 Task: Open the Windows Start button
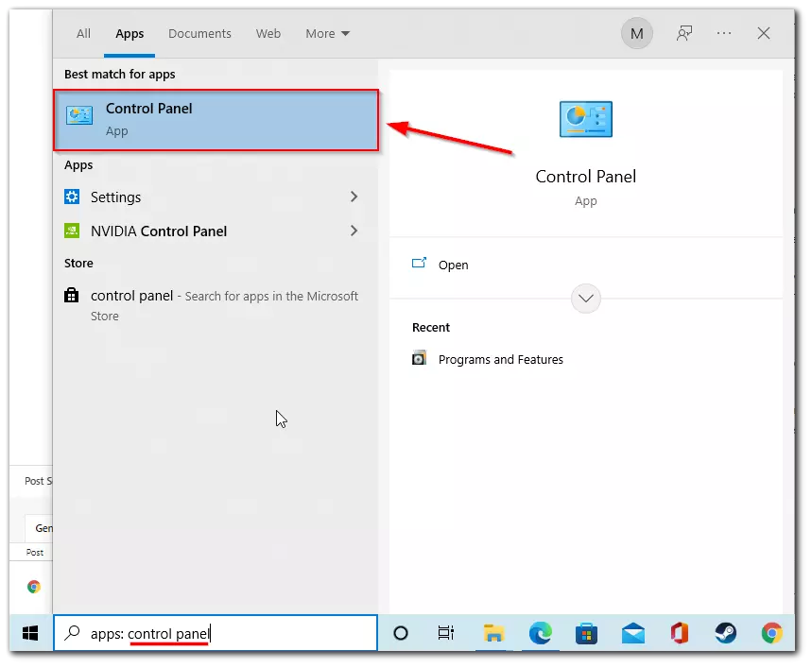point(30,633)
